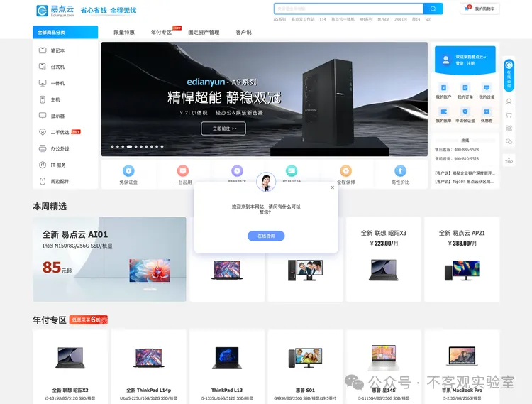
Task: Open the 固定资产管理 nav tab
Action: (x=204, y=32)
